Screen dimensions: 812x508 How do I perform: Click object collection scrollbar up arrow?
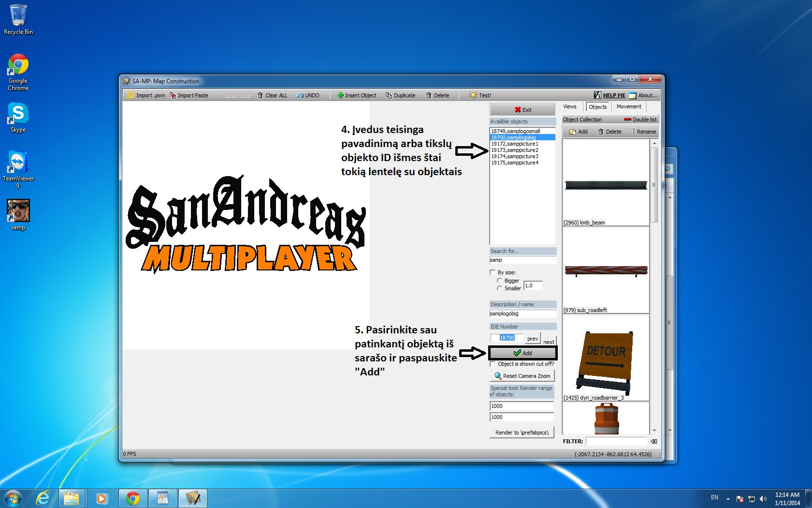pyautogui.click(x=654, y=143)
